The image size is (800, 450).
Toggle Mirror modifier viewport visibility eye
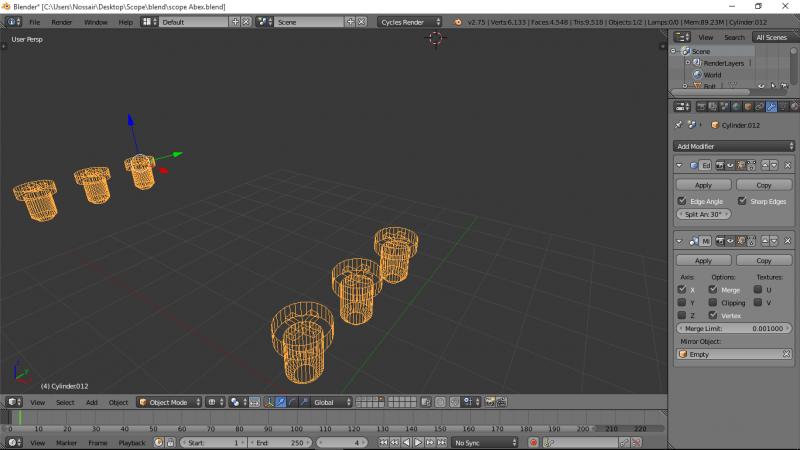point(731,241)
